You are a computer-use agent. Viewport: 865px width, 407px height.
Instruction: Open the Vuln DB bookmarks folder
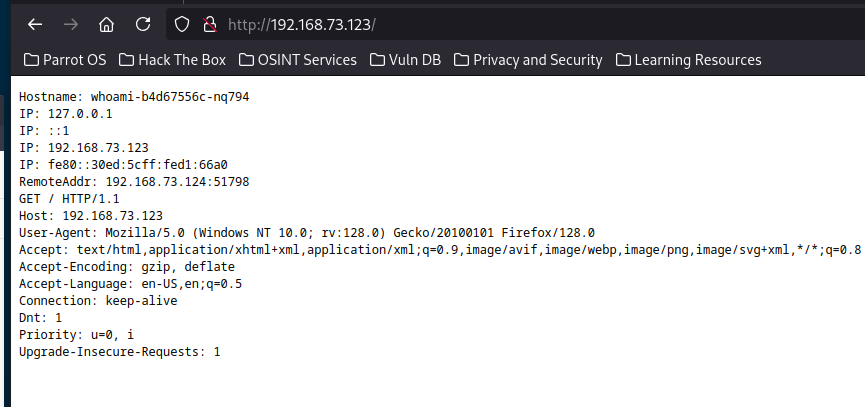[405, 60]
